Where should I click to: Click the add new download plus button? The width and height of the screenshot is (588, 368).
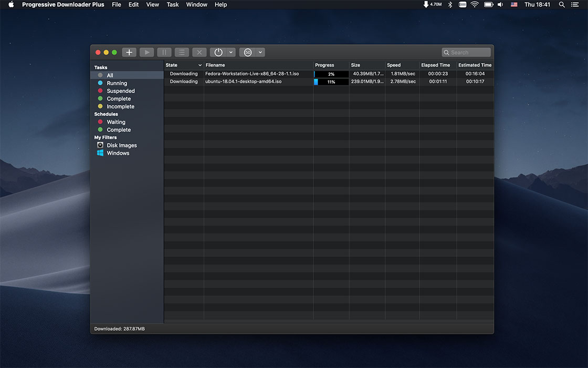(x=129, y=53)
